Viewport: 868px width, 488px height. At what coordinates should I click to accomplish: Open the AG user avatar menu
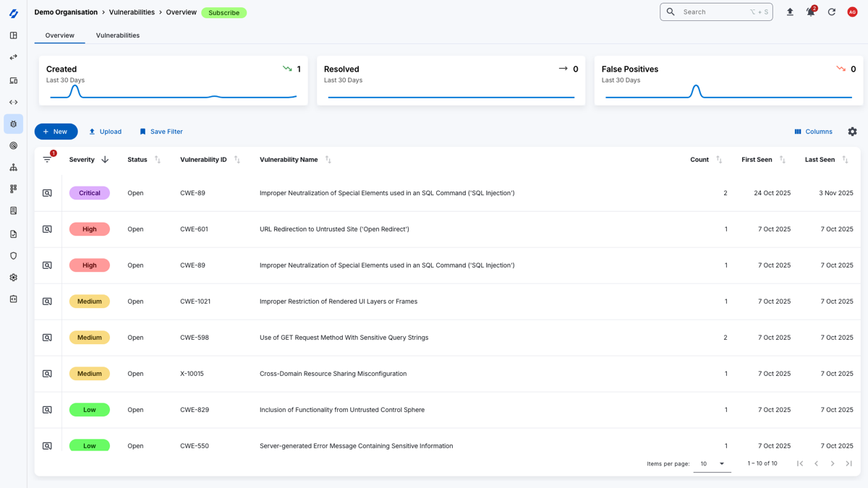click(x=852, y=12)
